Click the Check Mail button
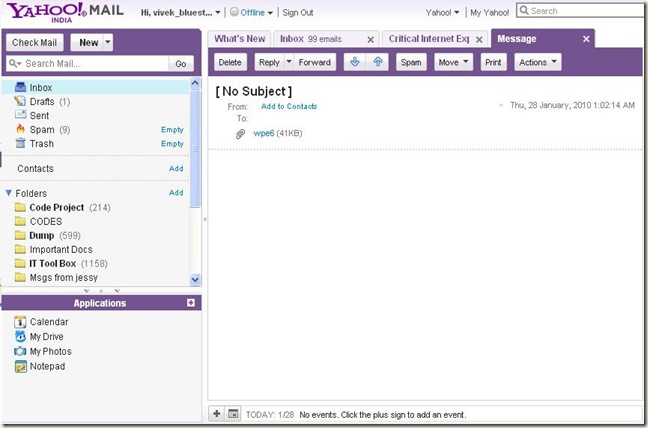The width and height of the screenshot is (648, 428). pos(35,42)
